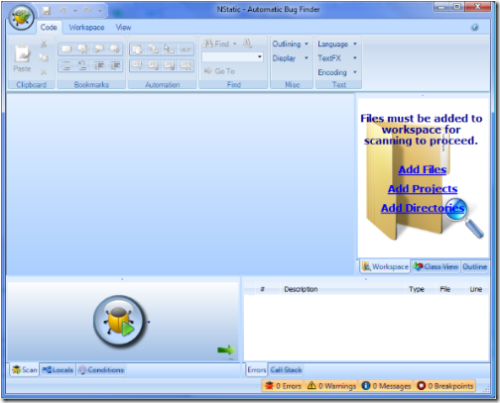Click the Delete X icon in Clipboard group
The height and width of the screenshot is (403, 500).
pos(44,72)
